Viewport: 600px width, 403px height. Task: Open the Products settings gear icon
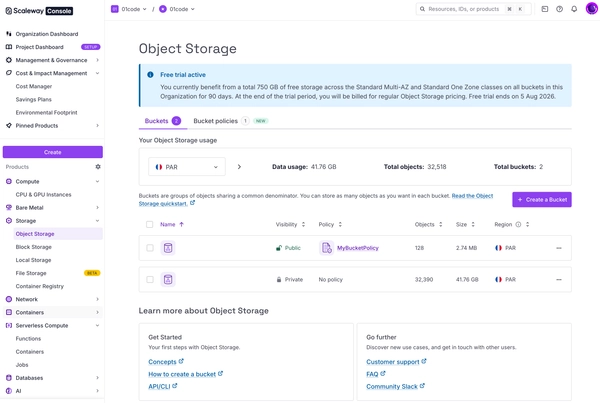(98, 166)
